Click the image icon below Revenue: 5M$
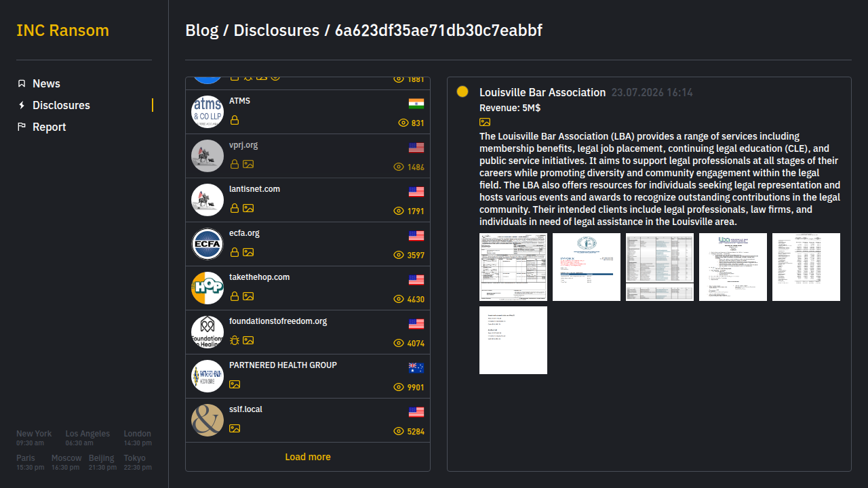Image resolution: width=868 pixels, height=488 pixels. 485,122
